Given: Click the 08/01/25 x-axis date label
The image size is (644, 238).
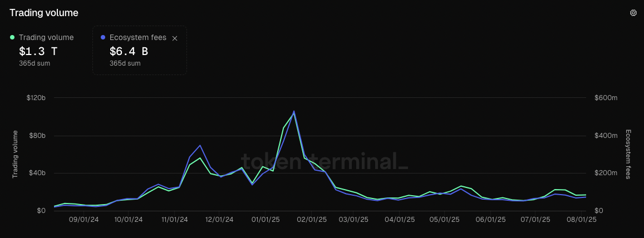Looking at the screenshot, I should click(581, 220).
